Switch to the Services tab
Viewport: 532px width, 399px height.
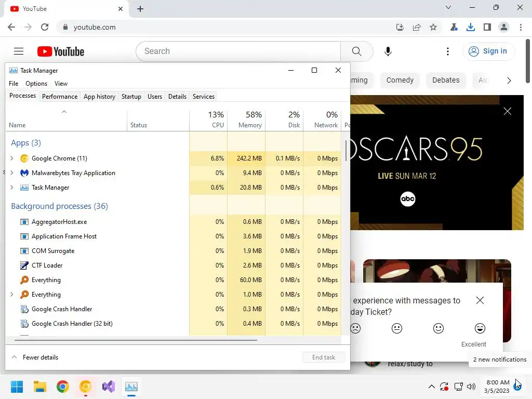pyautogui.click(x=204, y=97)
